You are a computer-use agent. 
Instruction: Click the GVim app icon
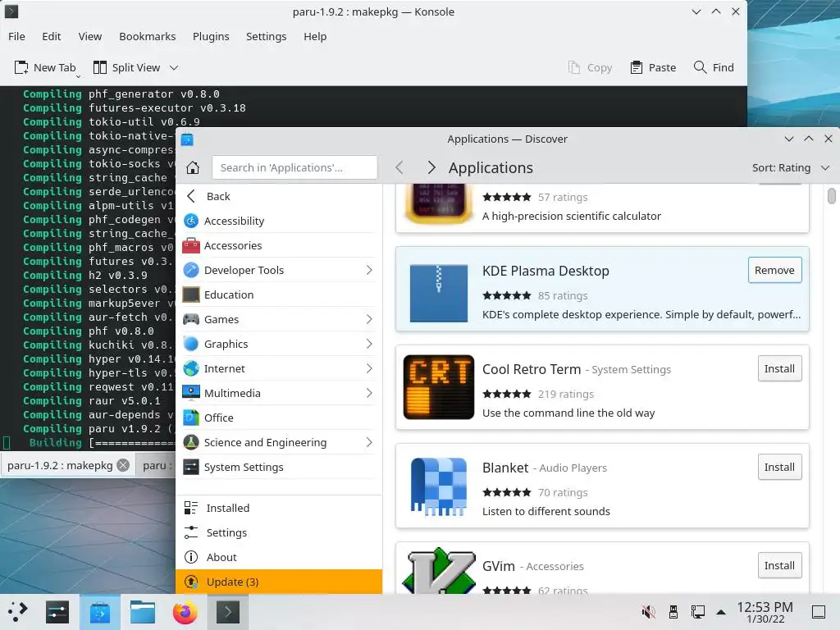click(x=439, y=571)
